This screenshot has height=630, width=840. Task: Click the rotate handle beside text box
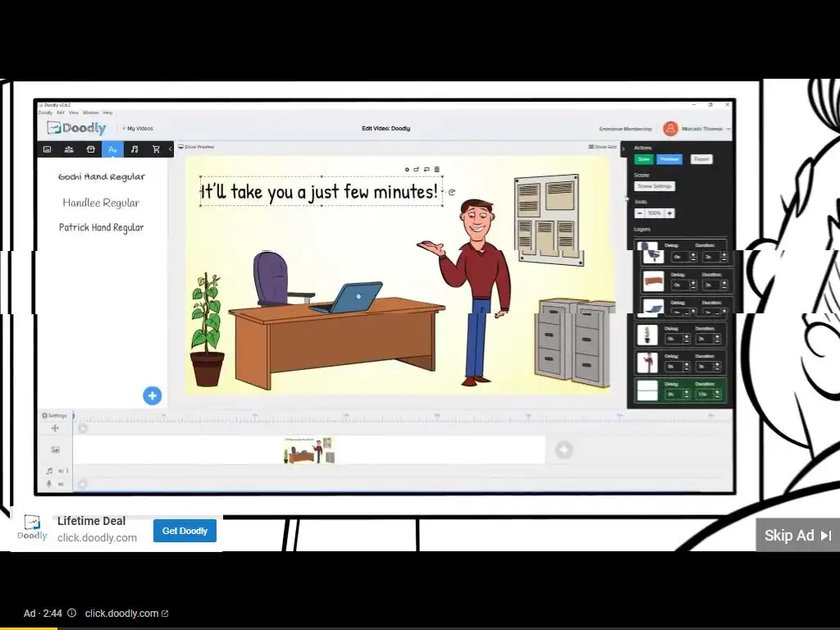pos(452,192)
